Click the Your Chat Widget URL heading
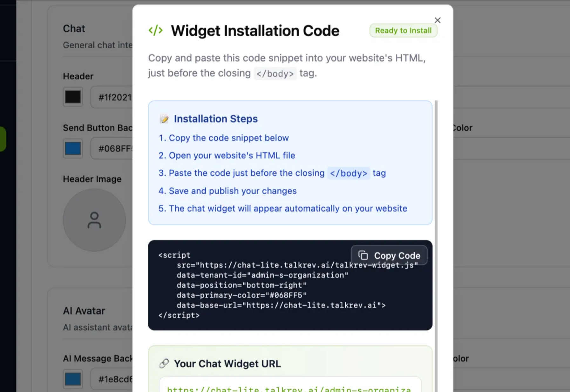This screenshot has width=570, height=392. point(227,364)
